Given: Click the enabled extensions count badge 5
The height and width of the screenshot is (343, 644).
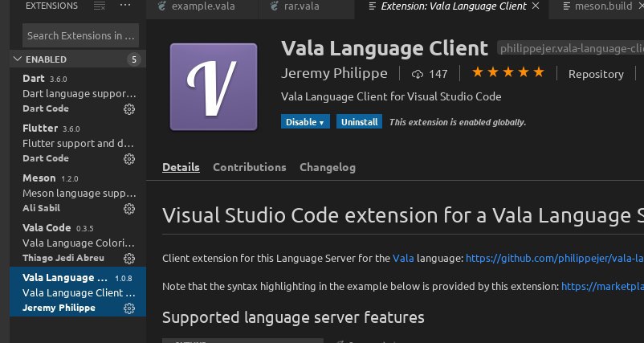Looking at the screenshot, I should (134, 59).
